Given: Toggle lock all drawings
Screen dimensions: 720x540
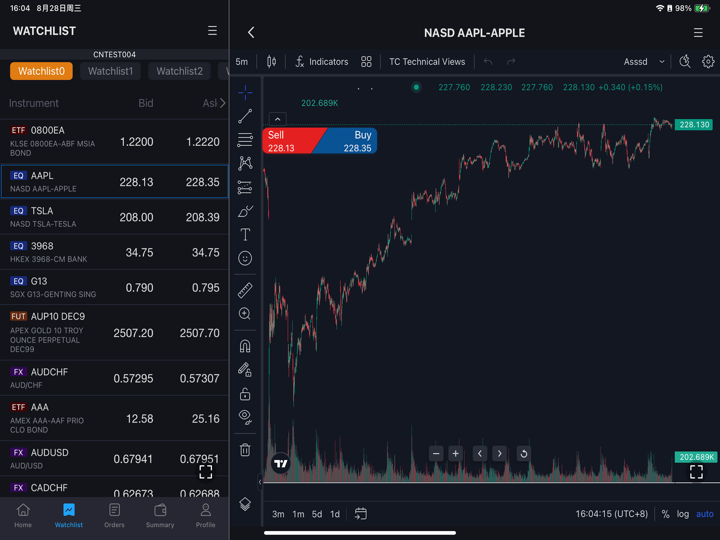Looking at the screenshot, I should (245, 394).
